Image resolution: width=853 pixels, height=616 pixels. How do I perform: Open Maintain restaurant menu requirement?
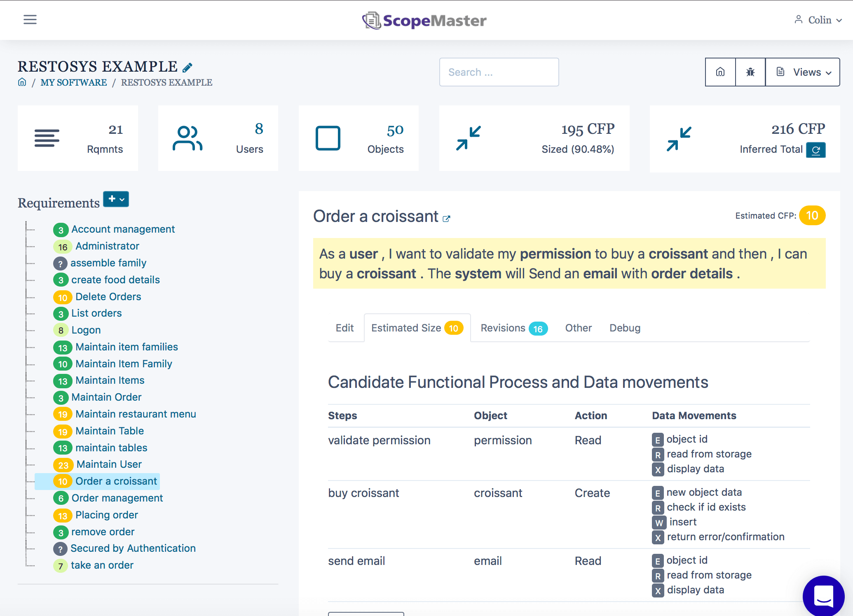[x=136, y=414]
